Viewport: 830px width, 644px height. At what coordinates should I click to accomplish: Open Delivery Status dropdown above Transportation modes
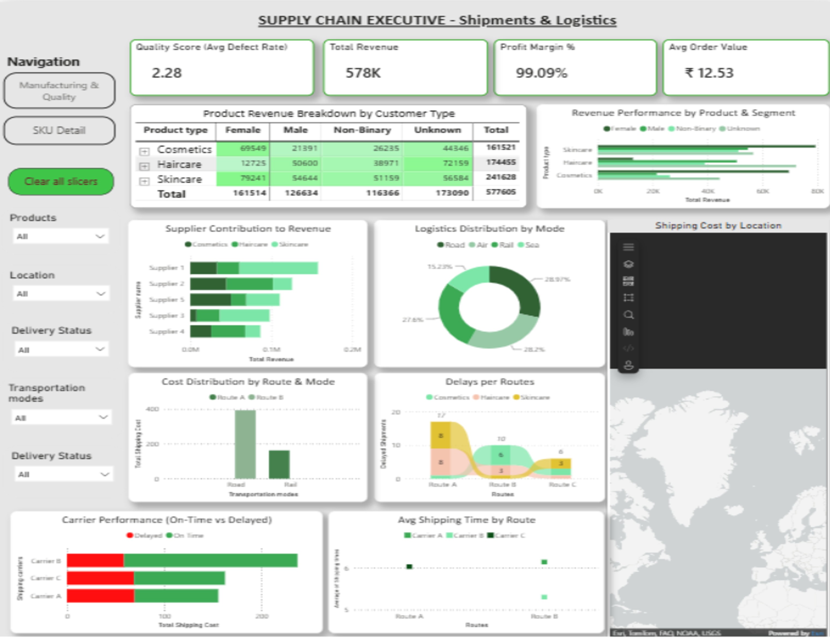pos(62,349)
